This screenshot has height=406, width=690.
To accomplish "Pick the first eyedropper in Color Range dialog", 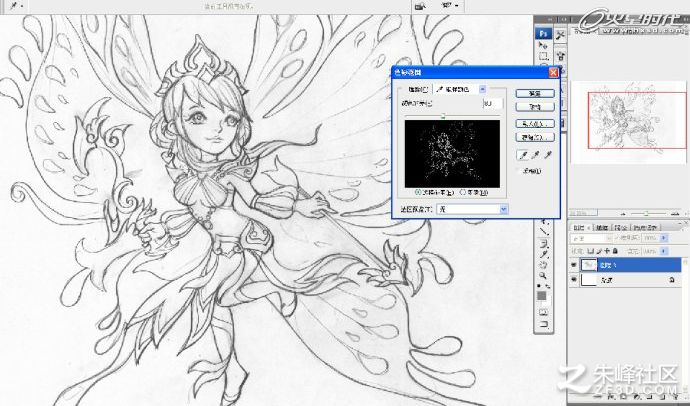I will tap(523, 155).
